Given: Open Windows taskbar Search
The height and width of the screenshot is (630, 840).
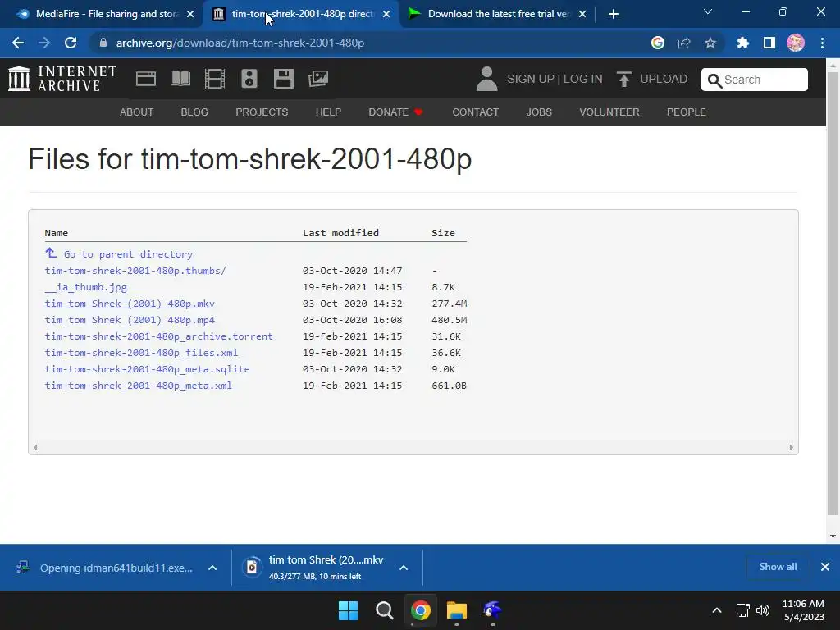Looking at the screenshot, I should click(x=384, y=610).
